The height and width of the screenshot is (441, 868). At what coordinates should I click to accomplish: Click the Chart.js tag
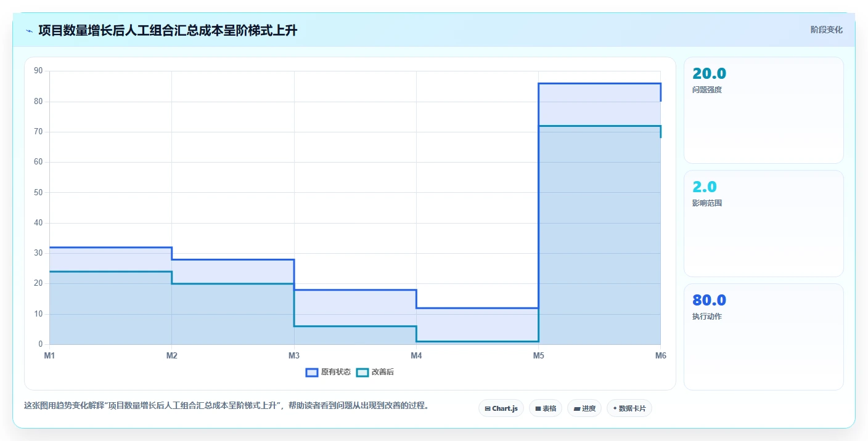click(x=501, y=408)
